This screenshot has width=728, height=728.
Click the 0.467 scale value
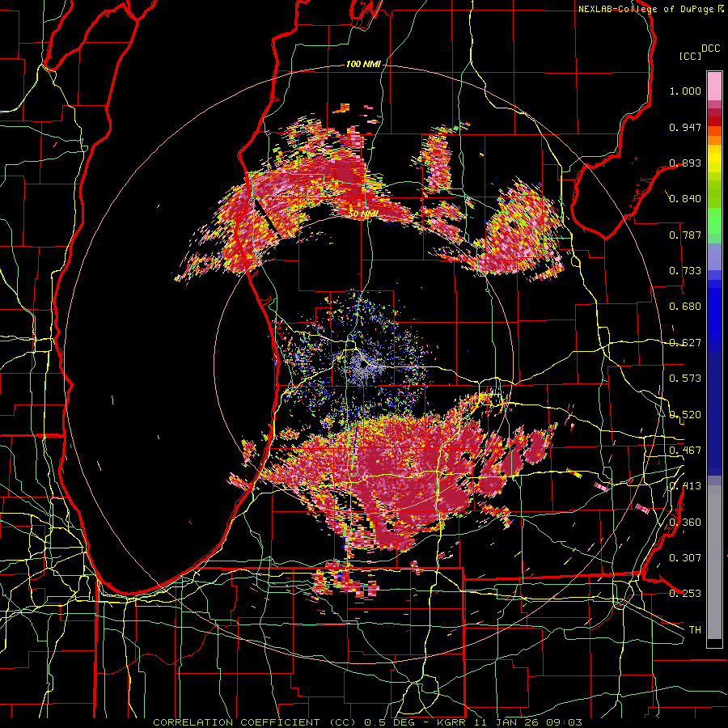point(685,450)
